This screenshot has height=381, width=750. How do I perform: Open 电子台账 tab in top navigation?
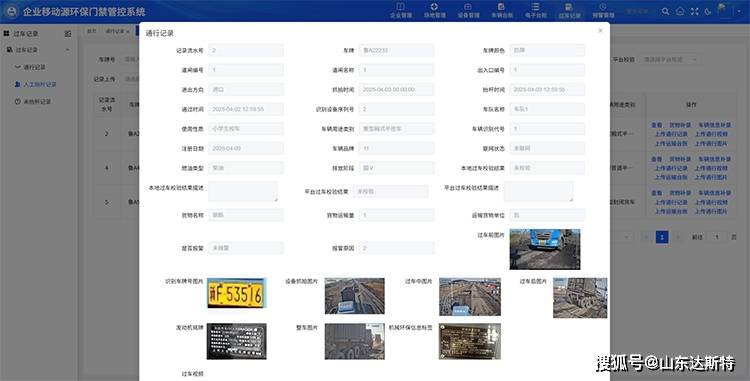tap(535, 11)
